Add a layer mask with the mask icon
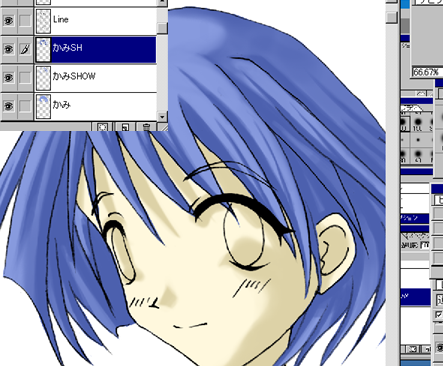 103,127
